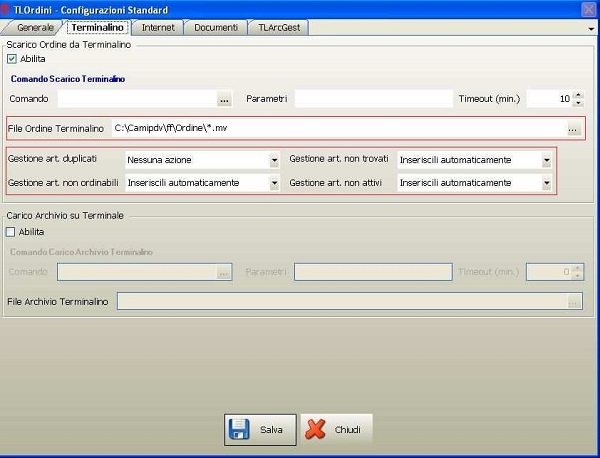600x458 pixels.
Task: Click the tab overflow arrow at right
Action: point(592,28)
